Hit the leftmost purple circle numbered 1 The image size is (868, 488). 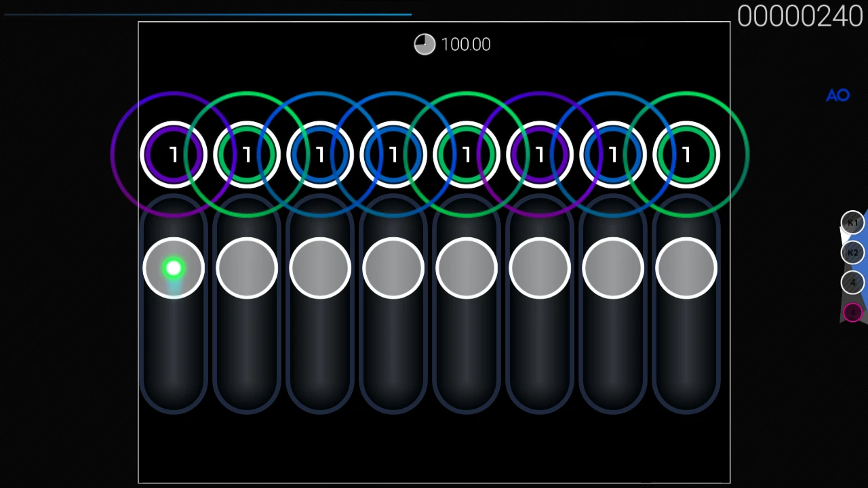click(x=174, y=155)
